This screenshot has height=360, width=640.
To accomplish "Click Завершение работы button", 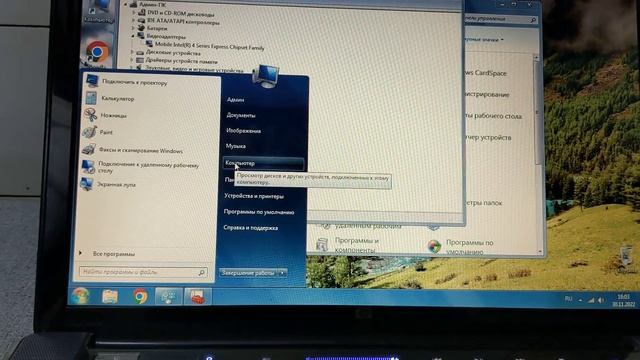I will coord(249,273).
